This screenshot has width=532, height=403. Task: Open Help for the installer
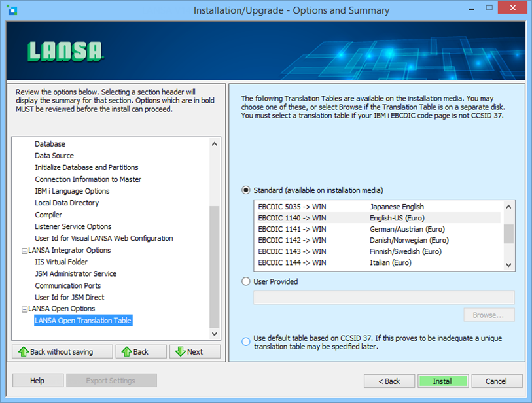point(38,381)
